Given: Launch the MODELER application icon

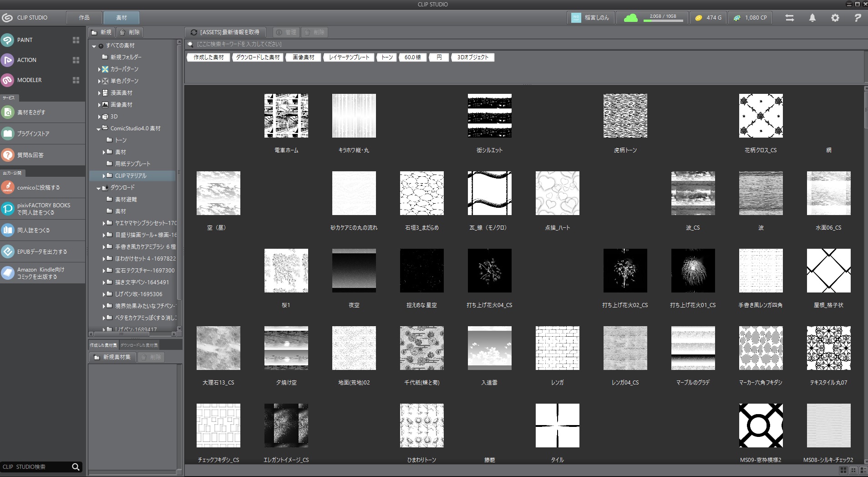Looking at the screenshot, I should click(x=8, y=80).
